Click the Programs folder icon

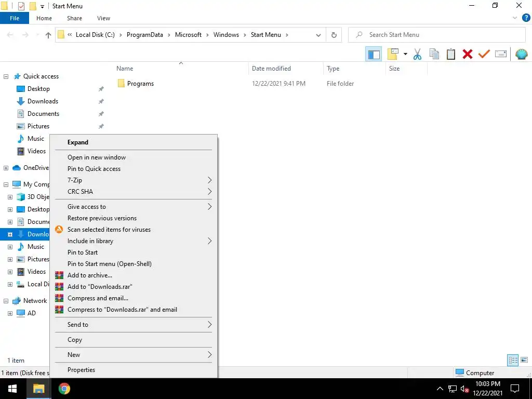tap(121, 84)
